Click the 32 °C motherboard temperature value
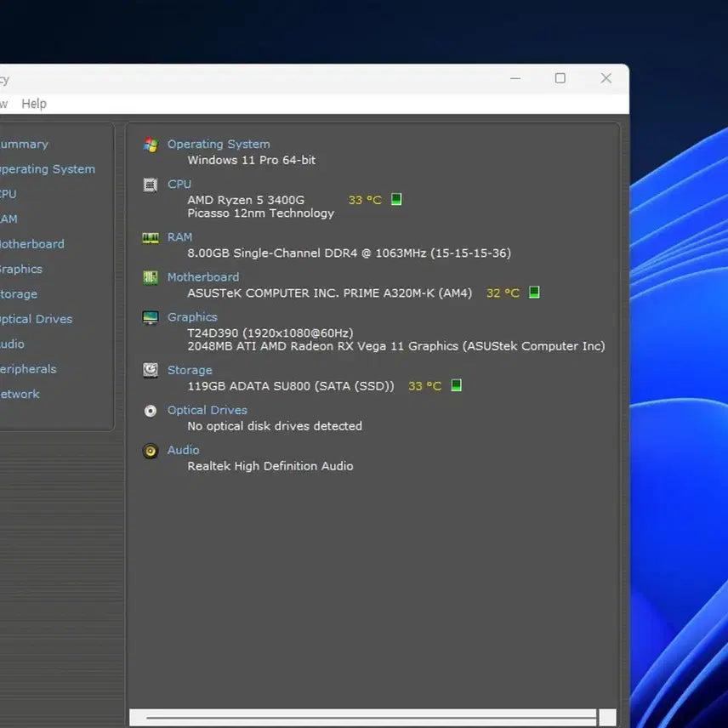 pos(503,293)
